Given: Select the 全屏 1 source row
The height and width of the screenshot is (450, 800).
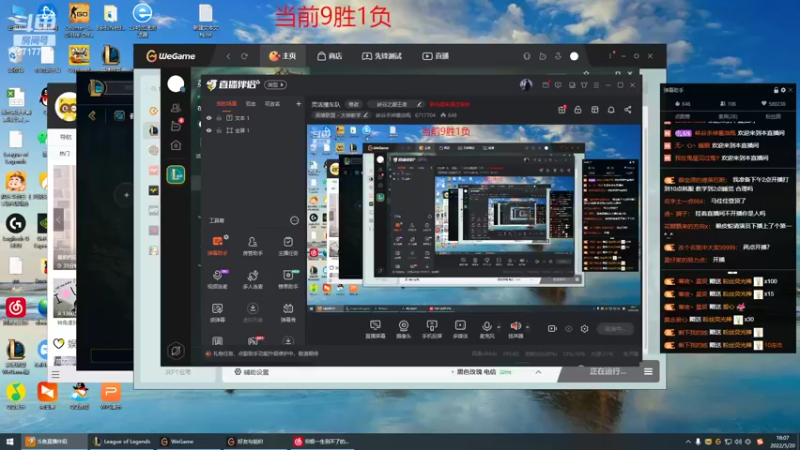Looking at the screenshot, I should (x=253, y=131).
